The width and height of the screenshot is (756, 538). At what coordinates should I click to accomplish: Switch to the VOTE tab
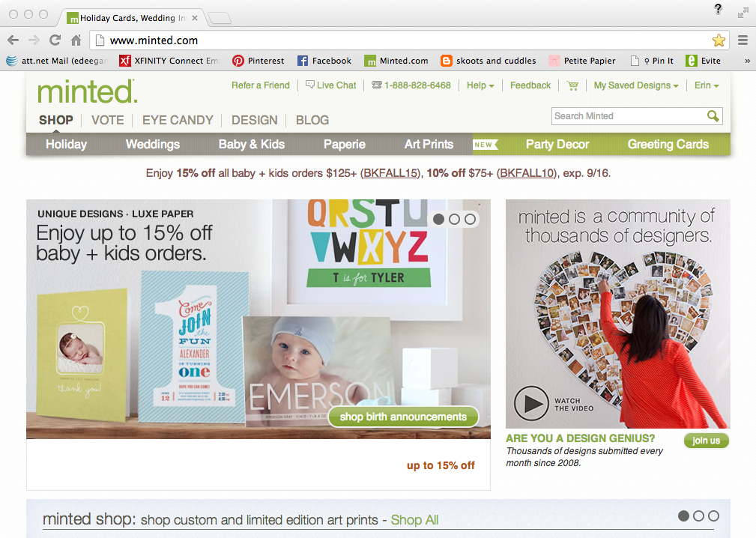pyautogui.click(x=107, y=120)
